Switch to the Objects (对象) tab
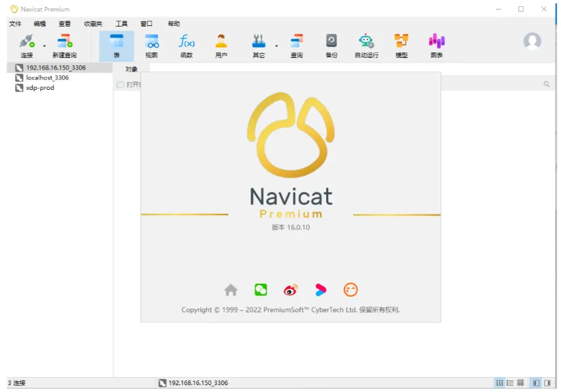The height and width of the screenshot is (392, 561). 131,69
